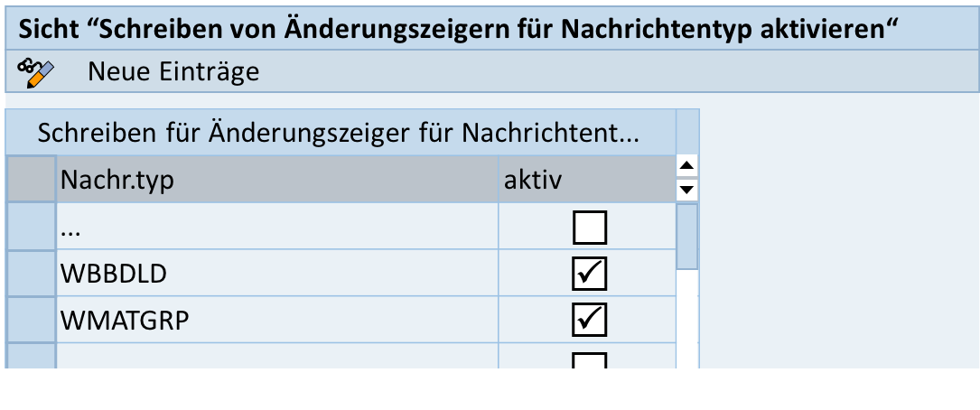
Task: Click the display/change pencil-and-glasses icon
Action: pos(36,72)
